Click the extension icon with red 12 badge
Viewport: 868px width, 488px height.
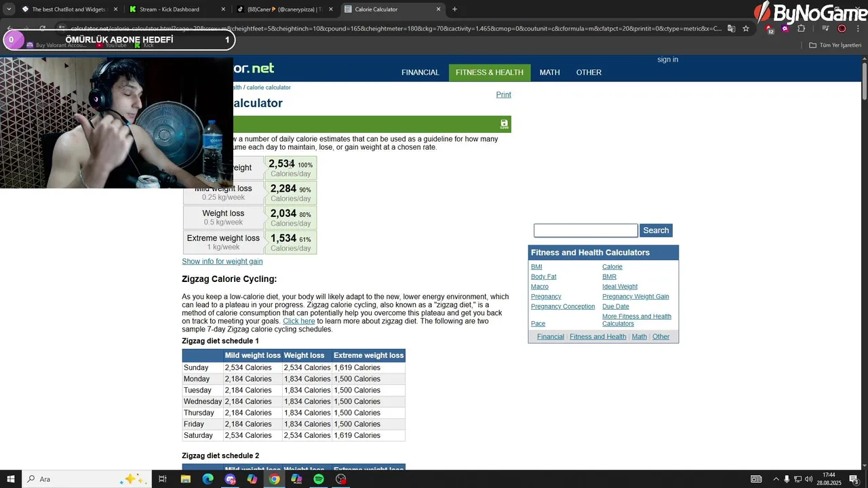click(x=770, y=28)
